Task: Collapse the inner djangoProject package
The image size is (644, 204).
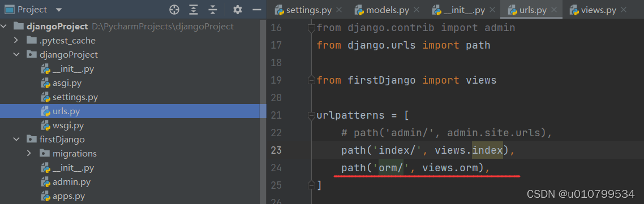Action: coord(16,55)
